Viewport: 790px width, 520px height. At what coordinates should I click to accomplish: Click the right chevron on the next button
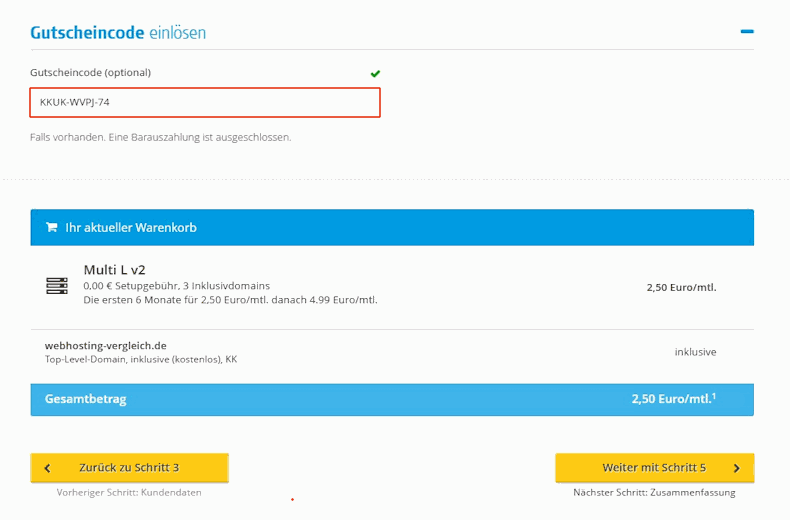(x=737, y=468)
